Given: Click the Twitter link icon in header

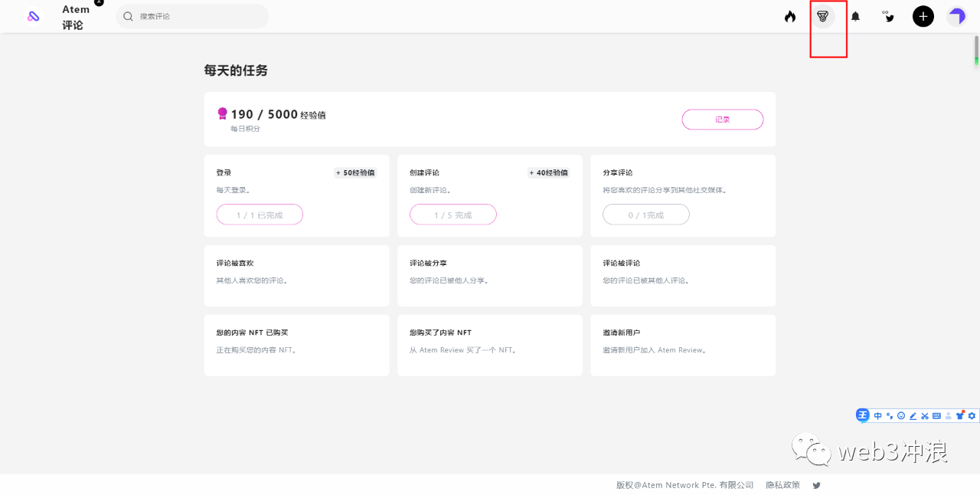Looking at the screenshot, I should point(888,16).
